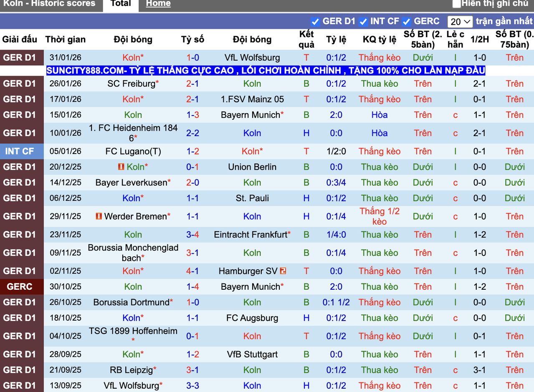Click date 30/10/25 in the table
This screenshot has height=392, width=534.
click(66, 287)
